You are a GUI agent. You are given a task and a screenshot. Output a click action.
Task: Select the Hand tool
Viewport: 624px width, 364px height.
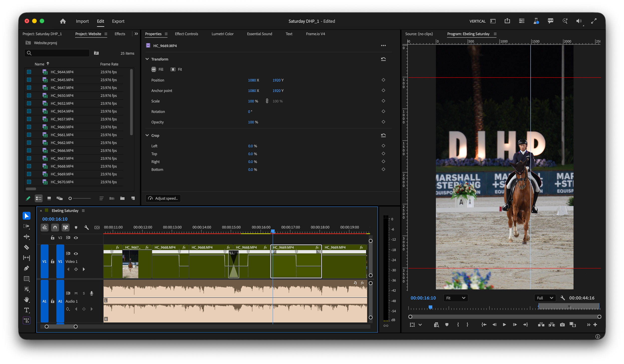pyautogui.click(x=26, y=299)
